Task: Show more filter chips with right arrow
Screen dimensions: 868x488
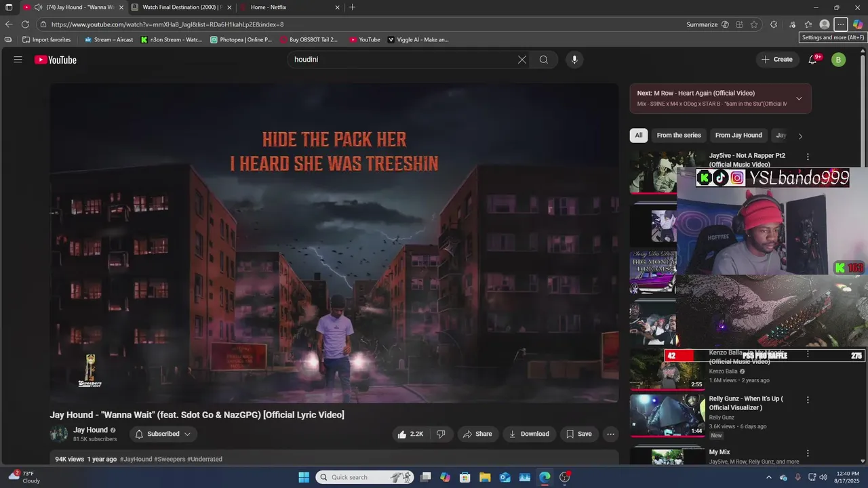Action: click(800, 136)
